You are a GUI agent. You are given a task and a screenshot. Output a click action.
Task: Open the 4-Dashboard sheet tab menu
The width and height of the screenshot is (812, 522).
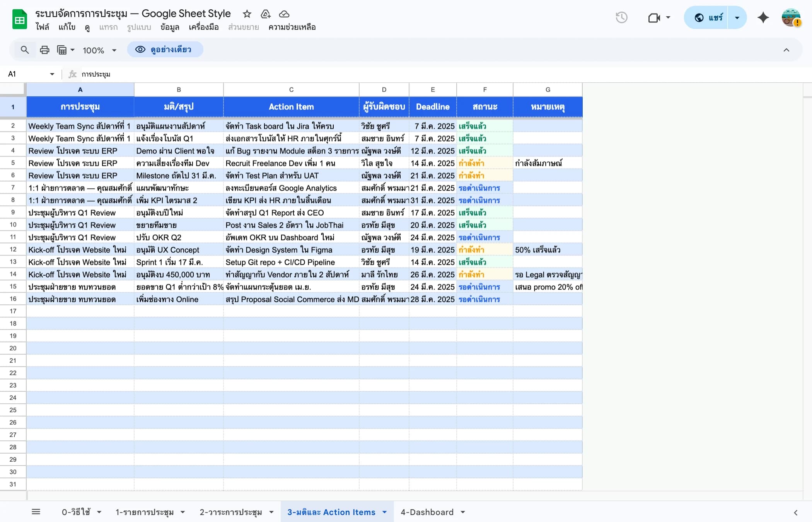(463, 512)
